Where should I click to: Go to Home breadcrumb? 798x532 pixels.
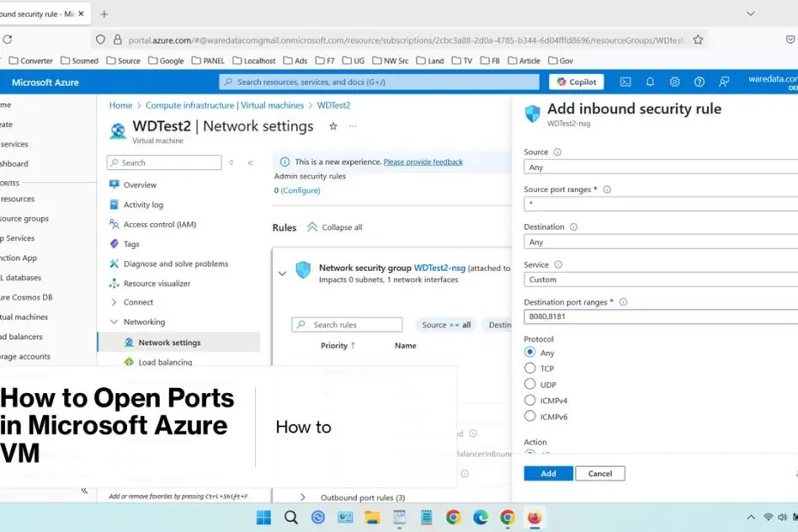coord(121,106)
